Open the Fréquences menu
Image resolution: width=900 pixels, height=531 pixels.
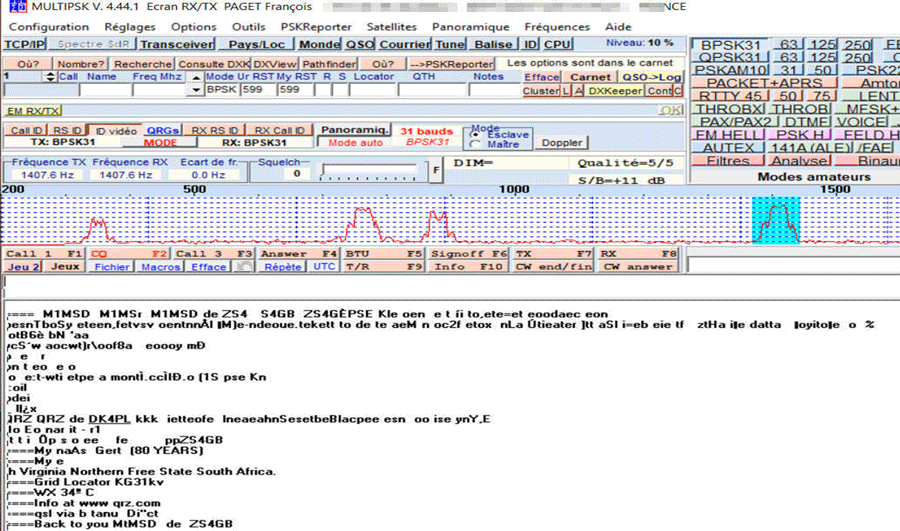click(x=557, y=27)
